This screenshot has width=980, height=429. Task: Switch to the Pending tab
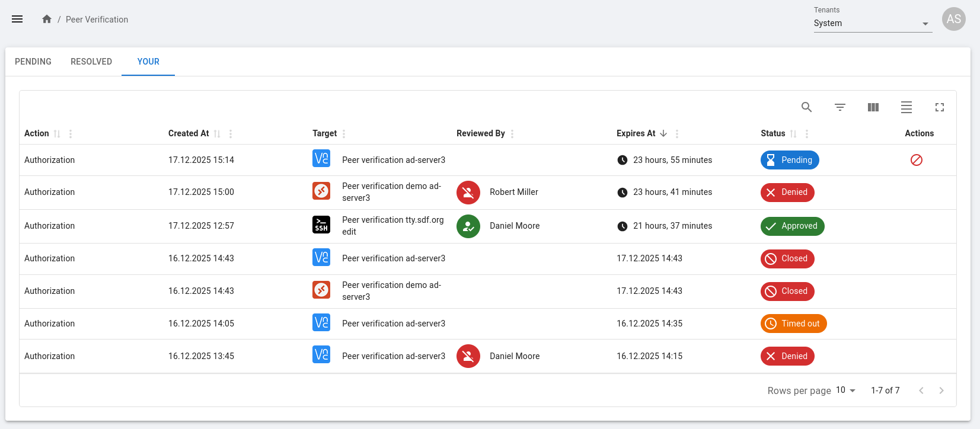tap(33, 62)
